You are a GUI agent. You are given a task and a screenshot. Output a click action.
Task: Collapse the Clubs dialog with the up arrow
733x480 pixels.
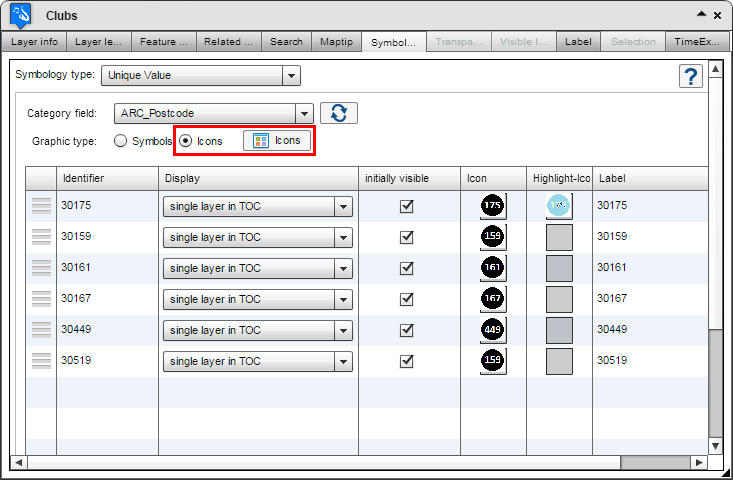(701, 14)
